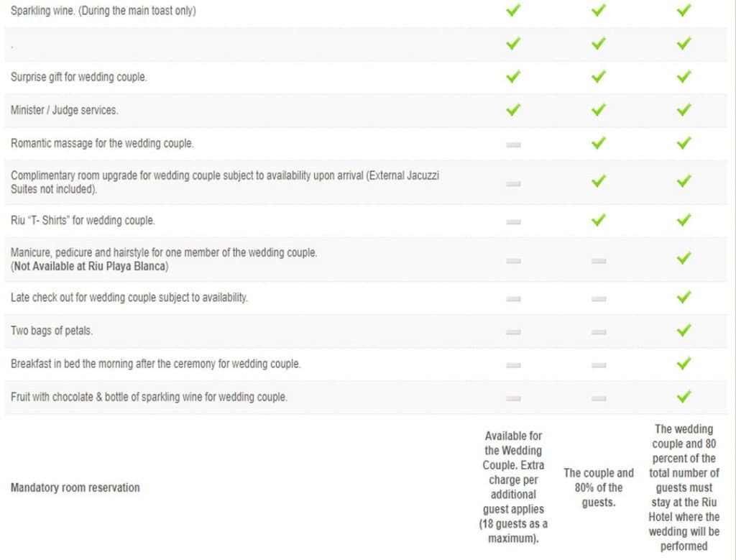Viewport: 736px width, 560px height.
Task: Click the third column reservation requirement paragraph
Action: click(x=684, y=487)
